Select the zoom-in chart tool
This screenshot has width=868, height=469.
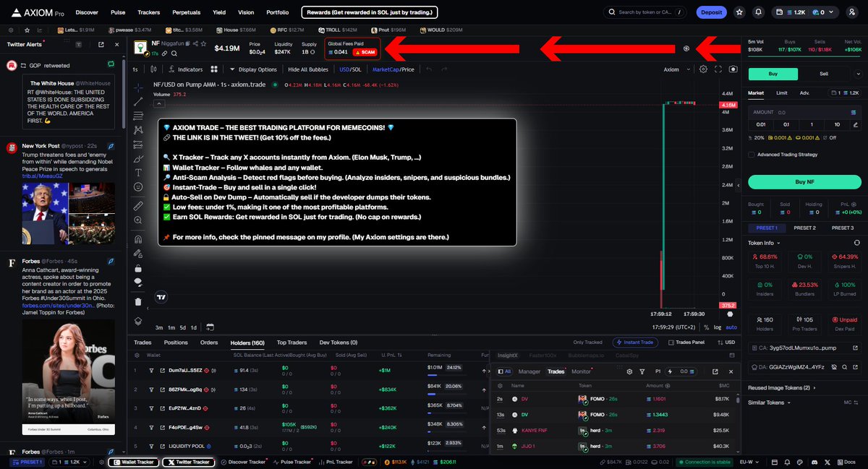[x=138, y=220]
